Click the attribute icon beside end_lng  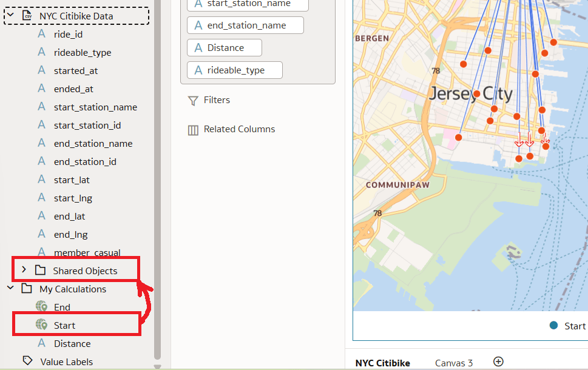click(42, 234)
